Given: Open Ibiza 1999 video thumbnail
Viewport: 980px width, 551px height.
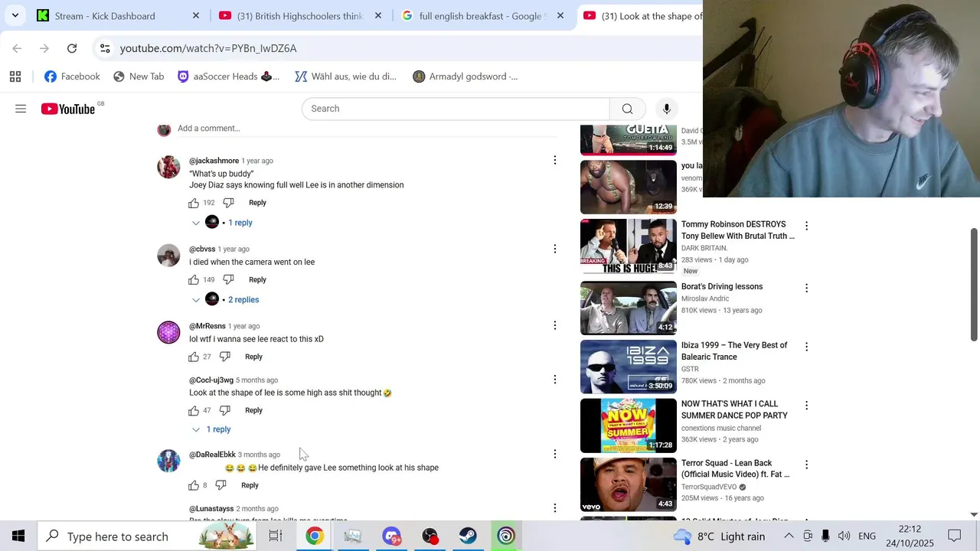Looking at the screenshot, I should pyautogui.click(x=629, y=367).
